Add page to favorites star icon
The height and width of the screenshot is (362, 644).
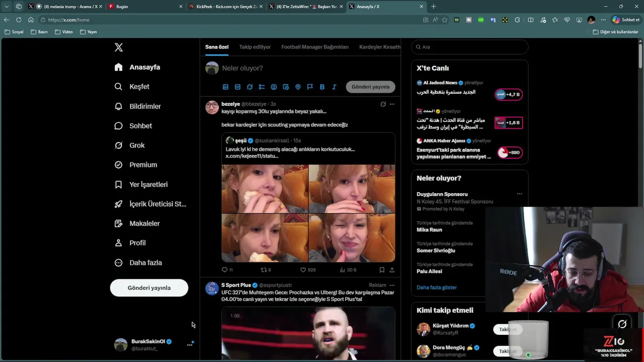(x=445, y=20)
